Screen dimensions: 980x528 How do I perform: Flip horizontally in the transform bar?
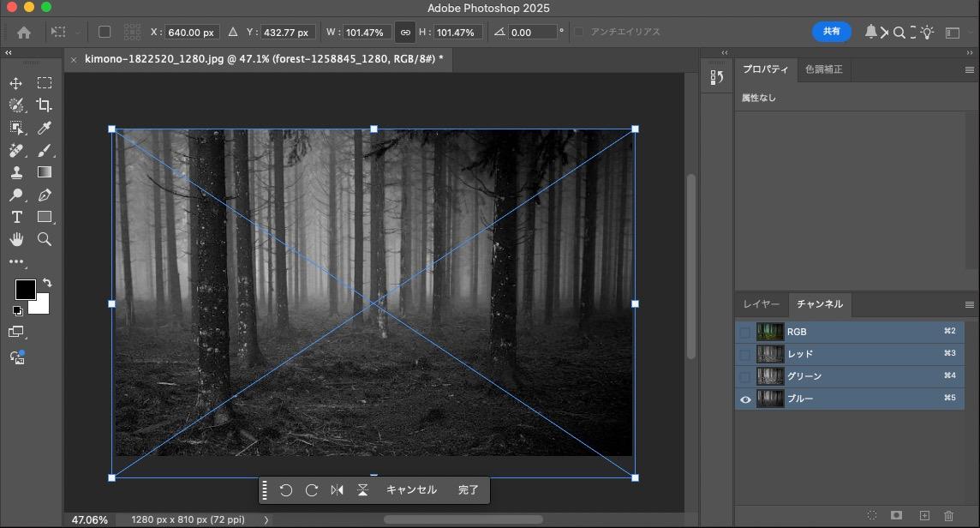tap(337, 490)
